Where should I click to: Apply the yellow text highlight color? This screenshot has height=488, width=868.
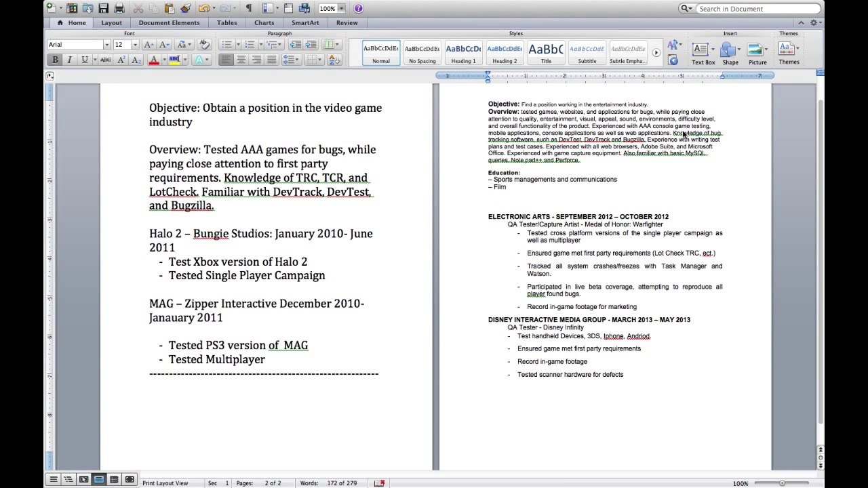pyautogui.click(x=174, y=60)
